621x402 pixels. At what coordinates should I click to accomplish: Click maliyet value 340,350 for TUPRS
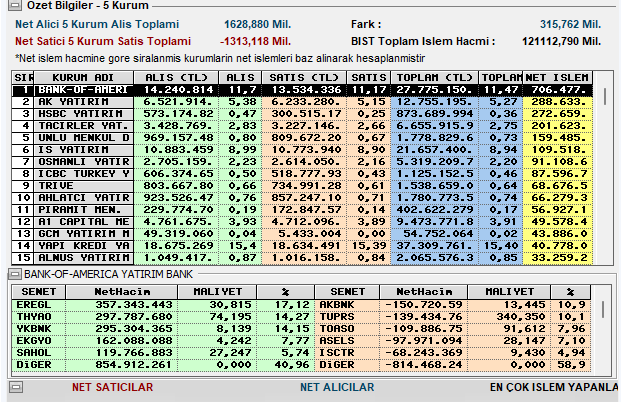[x=509, y=317]
